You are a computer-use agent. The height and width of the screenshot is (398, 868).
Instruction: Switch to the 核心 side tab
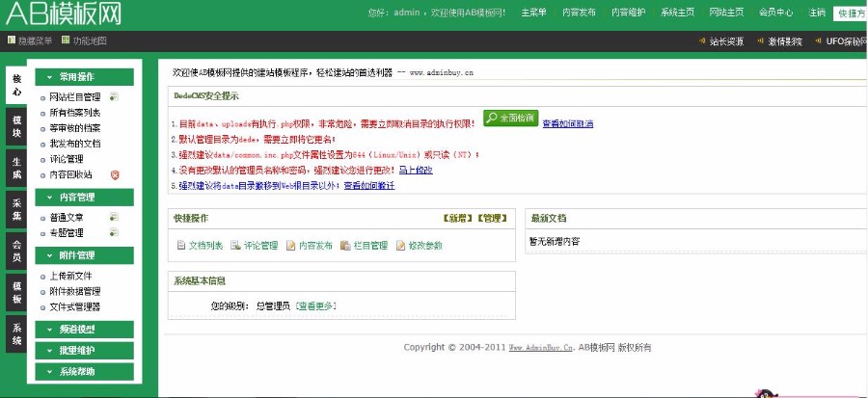coord(16,85)
